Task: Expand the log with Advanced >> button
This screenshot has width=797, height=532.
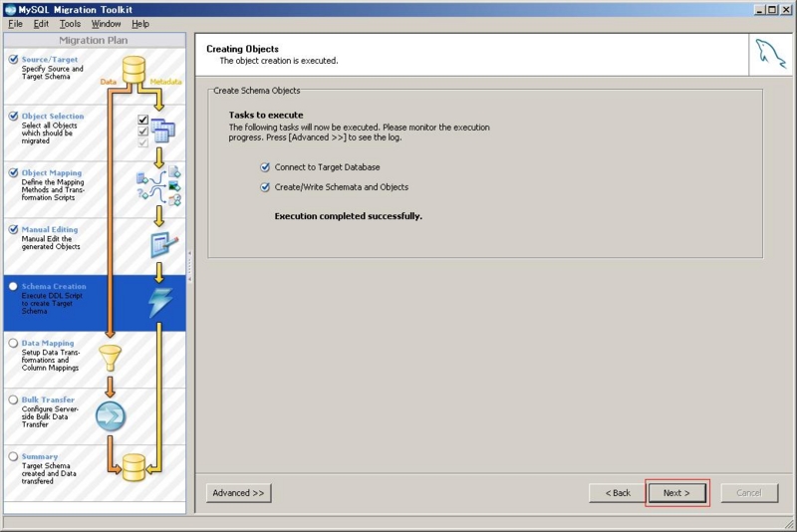Action: click(238, 493)
